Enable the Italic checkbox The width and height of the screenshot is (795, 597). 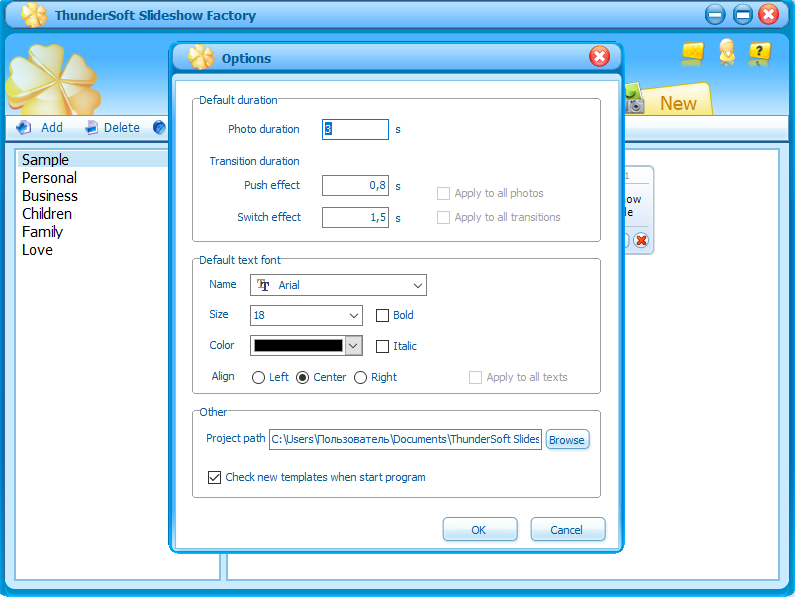[x=382, y=346]
